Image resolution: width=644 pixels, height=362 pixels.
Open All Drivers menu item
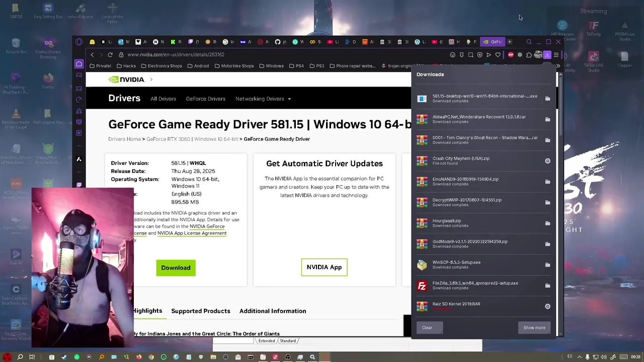coord(163,99)
